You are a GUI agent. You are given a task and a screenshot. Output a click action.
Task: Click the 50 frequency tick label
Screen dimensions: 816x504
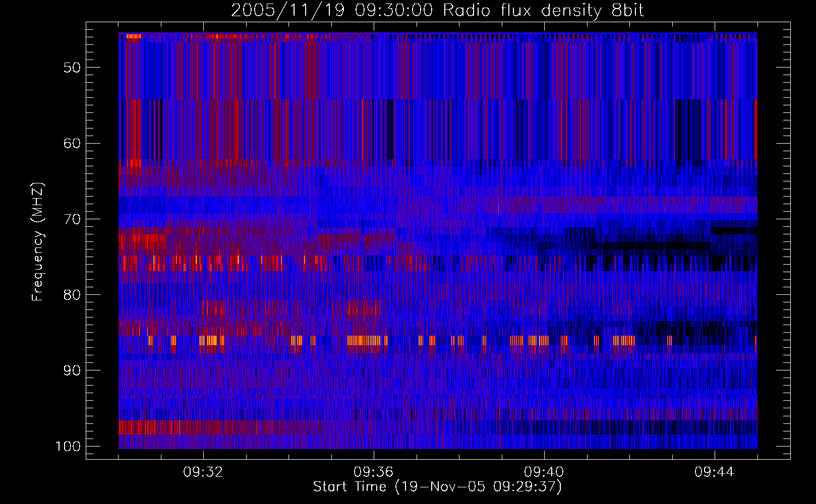[x=72, y=68]
